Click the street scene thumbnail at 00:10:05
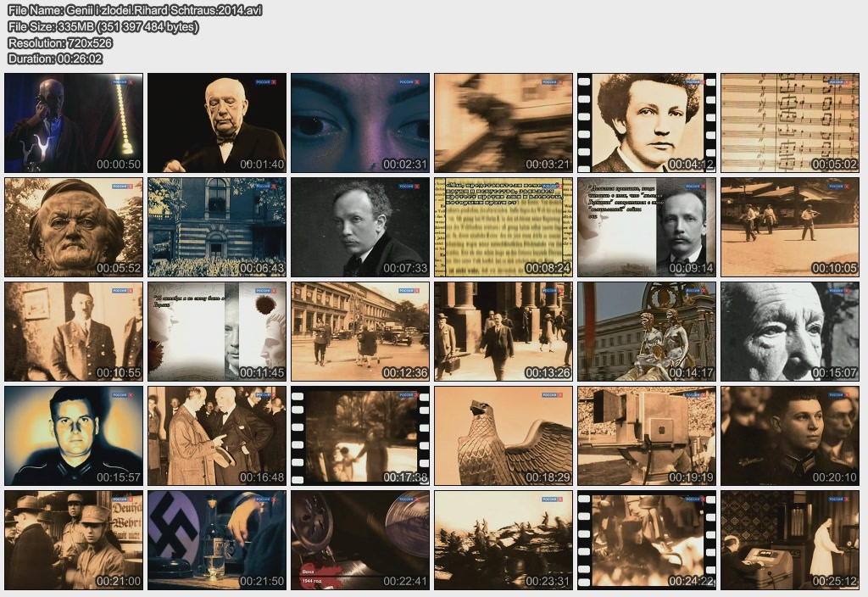 790,227
